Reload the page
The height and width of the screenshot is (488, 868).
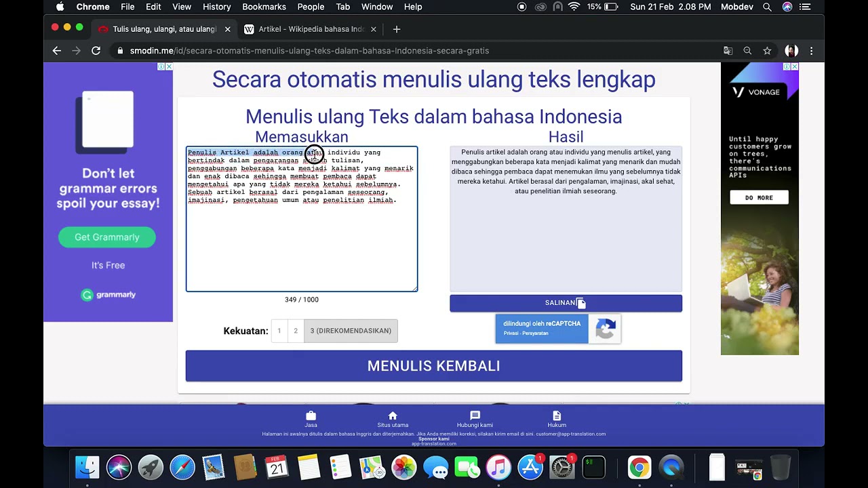(96, 51)
